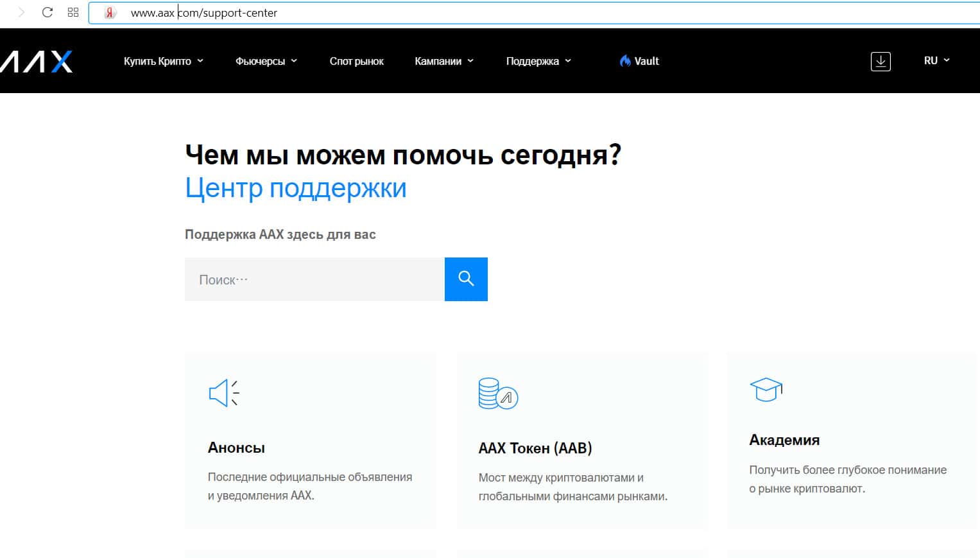Expand the Купить Крипто dropdown
Viewport: 980px width, 558px height.
click(163, 61)
